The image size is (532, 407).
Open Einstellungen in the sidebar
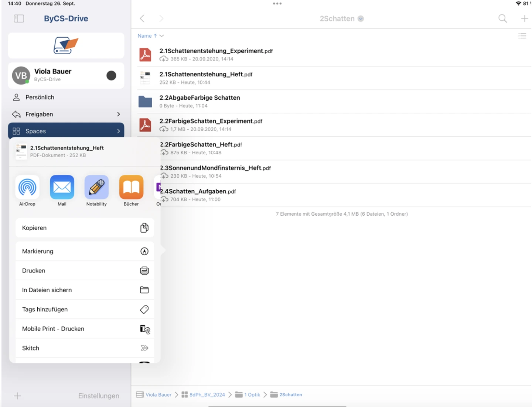(x=99, y=396)
